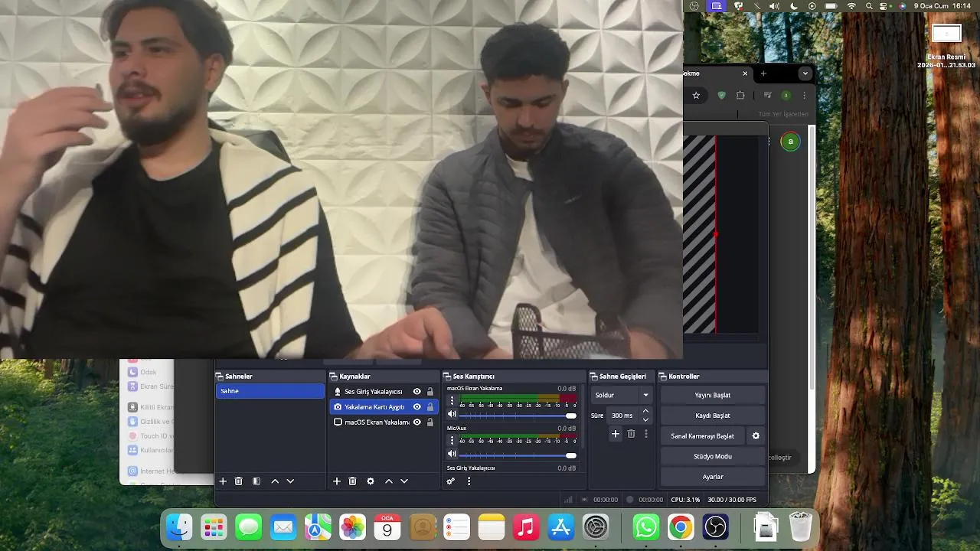Open Chrome profile avatar in toolbar
The image size is (980, 551).
[786, 96]
